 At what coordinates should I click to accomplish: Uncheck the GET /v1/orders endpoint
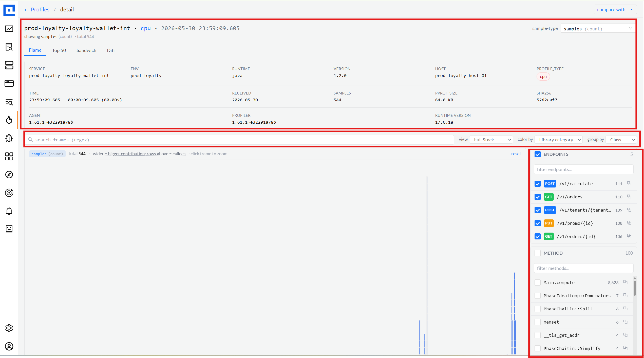click(538, 197)
